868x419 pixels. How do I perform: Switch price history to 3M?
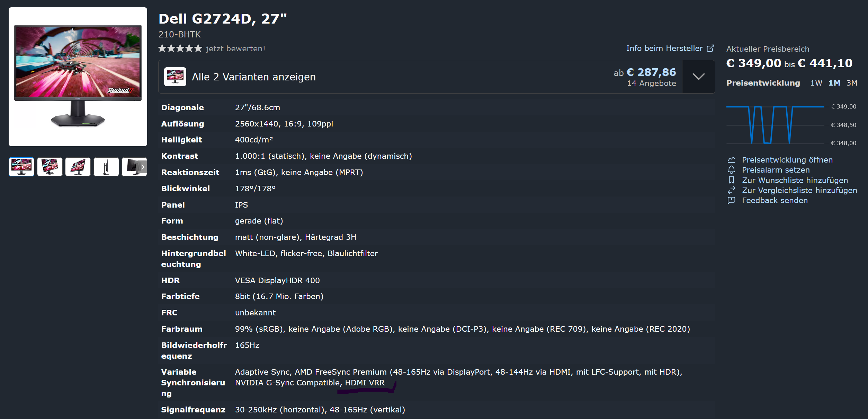(852, 83)
